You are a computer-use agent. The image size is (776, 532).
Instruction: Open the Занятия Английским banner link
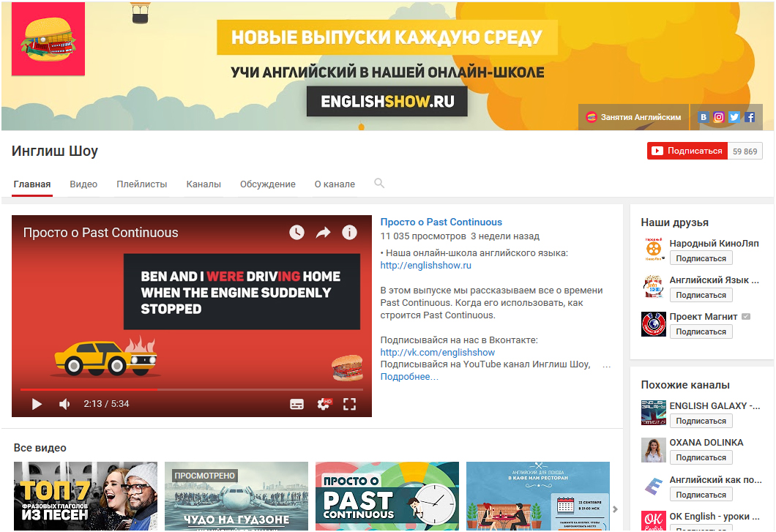click(x=633, y=117)
